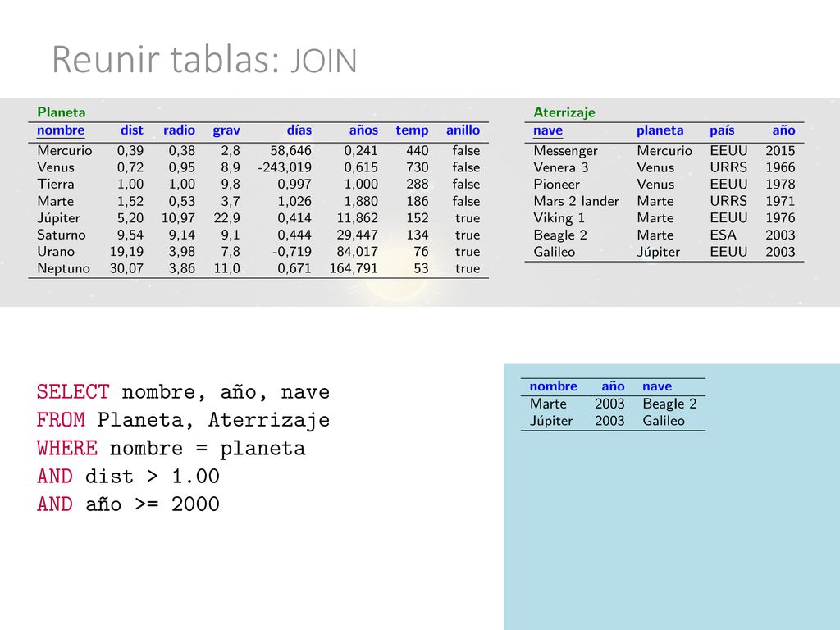
Task: Click the condition 'nombre = planeta'
Action: 208,449
